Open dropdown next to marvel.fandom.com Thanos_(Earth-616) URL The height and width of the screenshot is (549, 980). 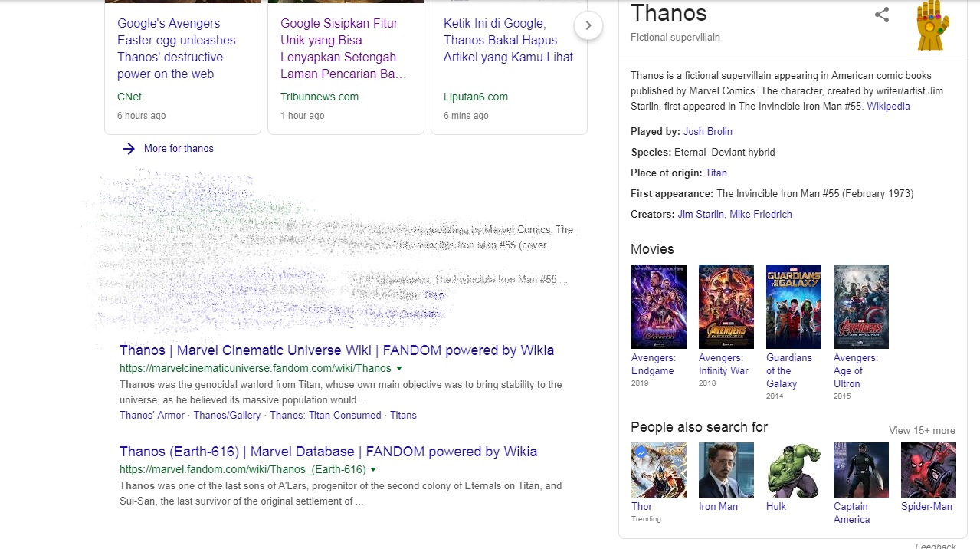373,470
